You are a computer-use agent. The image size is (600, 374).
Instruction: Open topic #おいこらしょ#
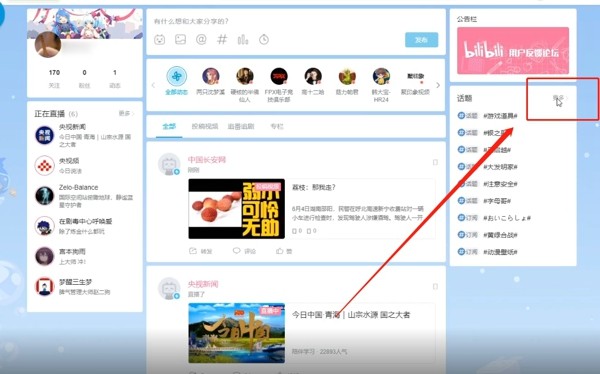point(507,218)
